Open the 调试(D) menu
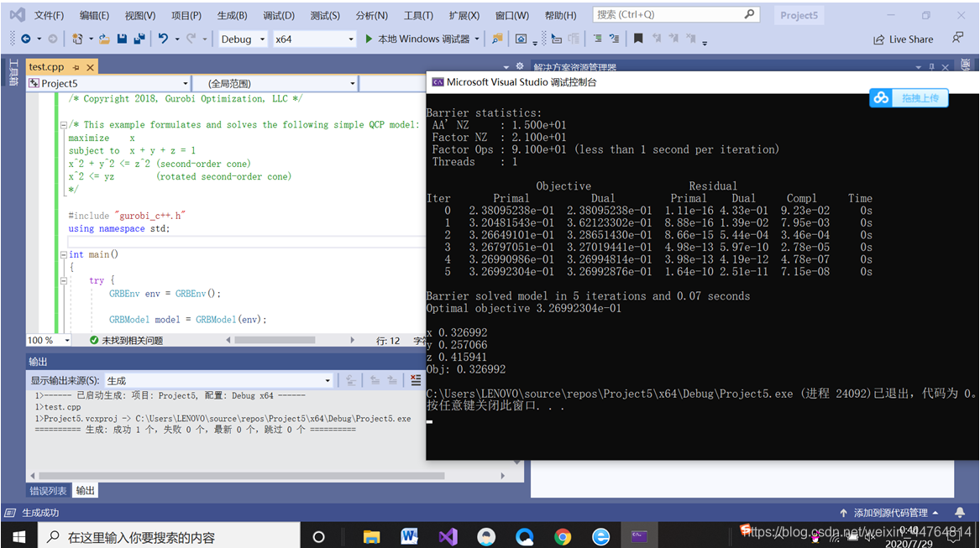The height and width of the screenshot is (548, 980). pyautogui.click(x=279, y=15)
